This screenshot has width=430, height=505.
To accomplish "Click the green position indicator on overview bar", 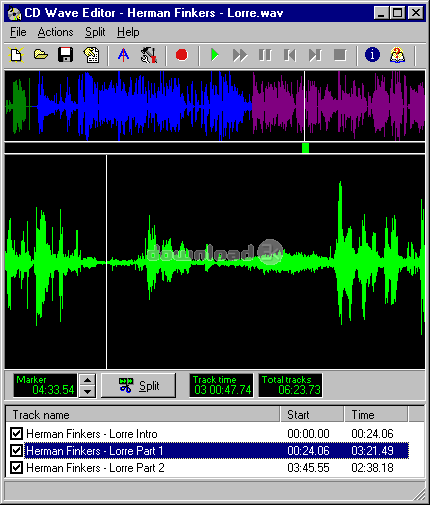I will pos(305,148).
